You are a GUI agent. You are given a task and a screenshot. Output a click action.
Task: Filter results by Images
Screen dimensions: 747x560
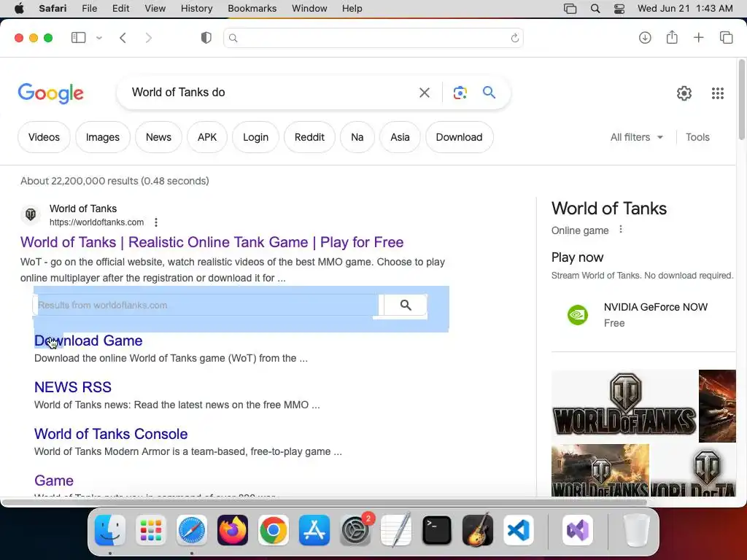click(x=102, y=137)
